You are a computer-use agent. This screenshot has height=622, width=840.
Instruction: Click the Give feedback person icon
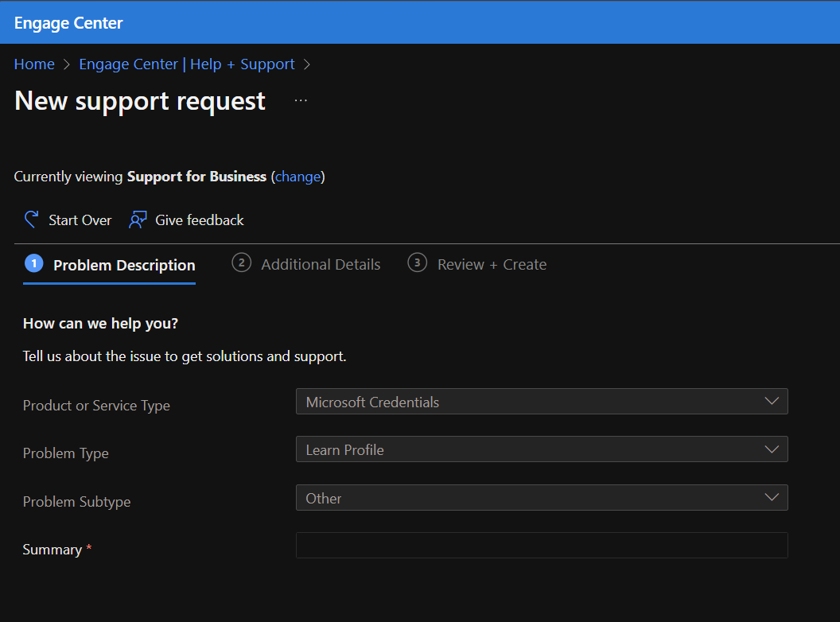click(138, 220)
